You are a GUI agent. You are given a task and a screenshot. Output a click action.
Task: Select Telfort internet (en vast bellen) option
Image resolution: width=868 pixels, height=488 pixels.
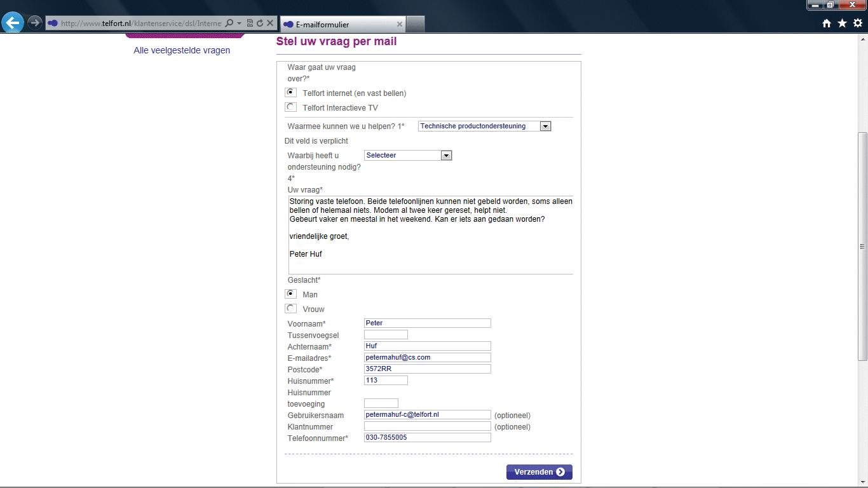tap(291, 93)
